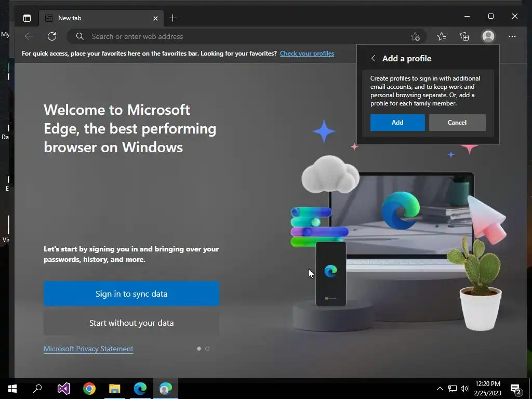Select the New tab tab
The height and width of the screenshot is (399, 532).
[x=101, y=18]
